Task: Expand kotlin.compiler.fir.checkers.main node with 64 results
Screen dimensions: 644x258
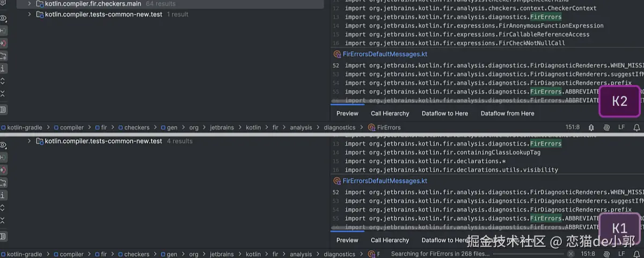Action: tap(30, 4)
